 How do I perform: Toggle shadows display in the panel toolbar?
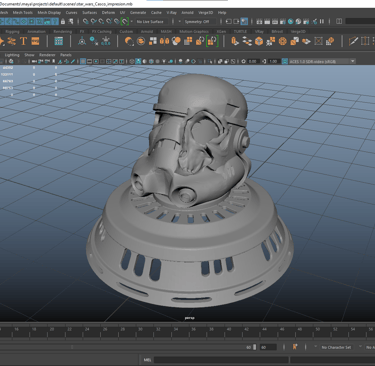[170, 61]
